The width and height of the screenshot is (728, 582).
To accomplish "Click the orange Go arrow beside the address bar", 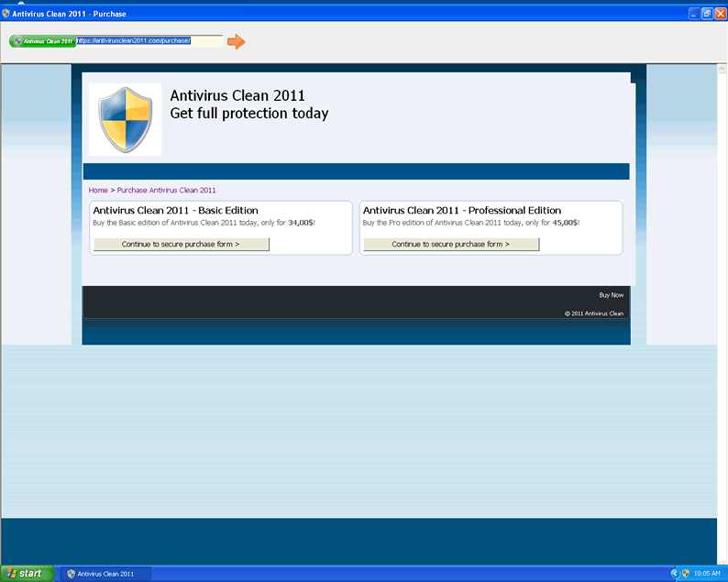I will point(237,41).
